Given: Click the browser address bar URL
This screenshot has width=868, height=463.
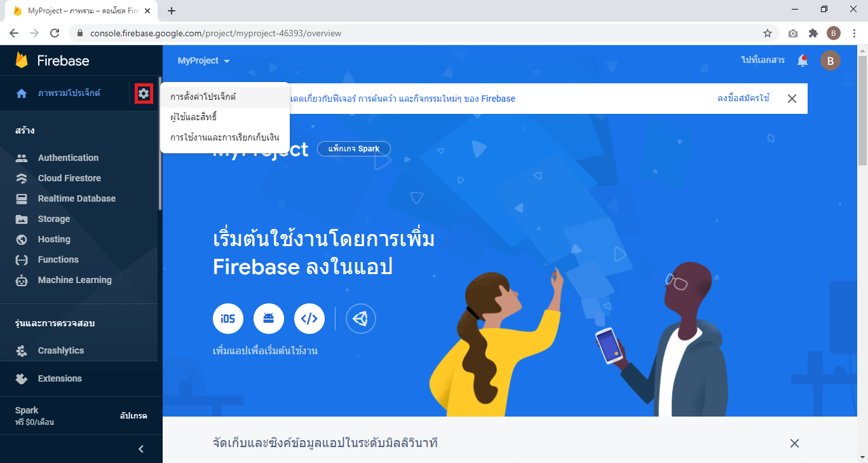Looking at the screenshot, I should click(x=216, y=33).
